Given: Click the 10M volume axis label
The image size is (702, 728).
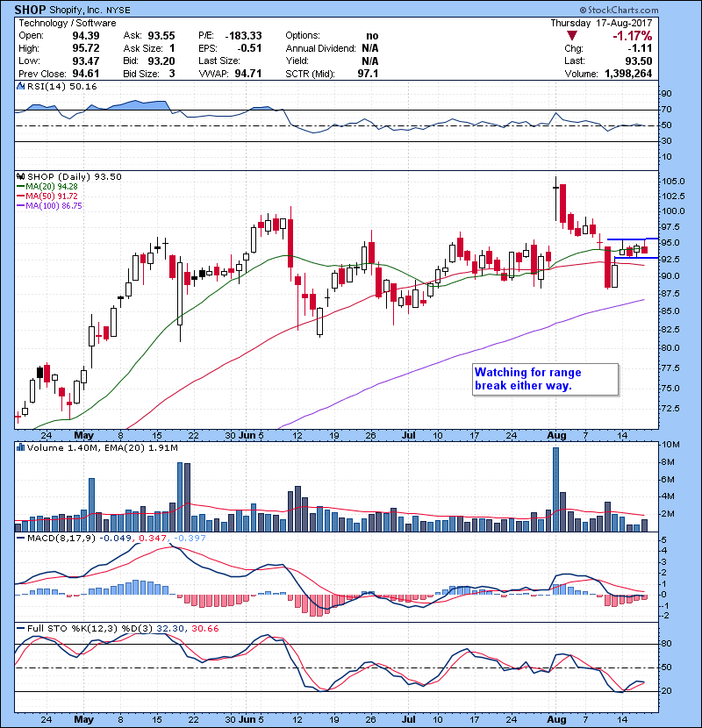Looking at the screenshot, I should pos(670,445).
